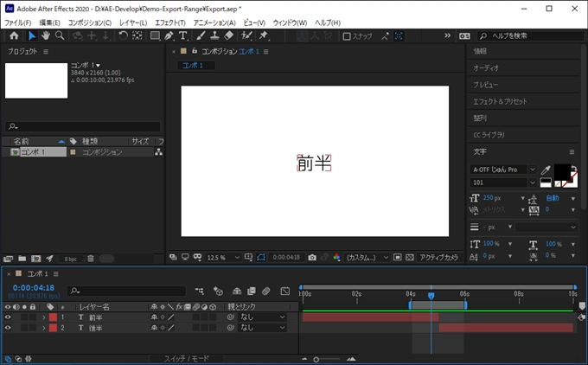The width and height of the screenshot is (588, 365).
Task: Toggle the composition viewer lock icon
Action: pyautogui.click(x=195, y=51)
